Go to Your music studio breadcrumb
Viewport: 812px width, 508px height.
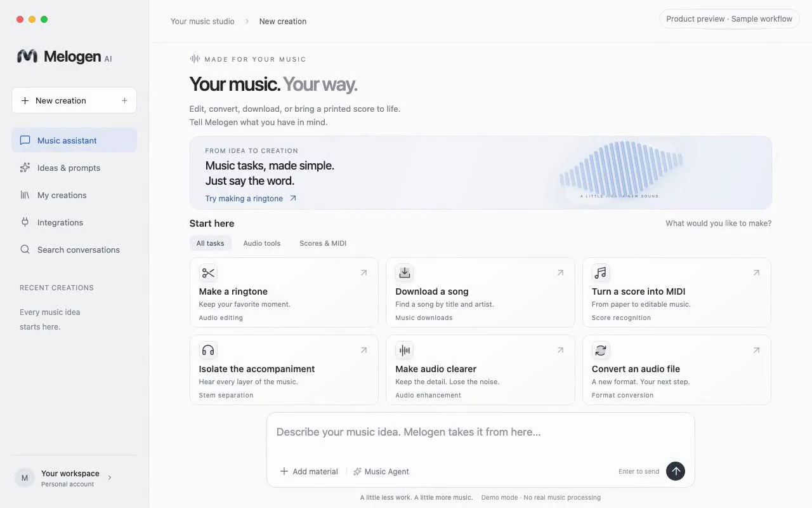202,22
